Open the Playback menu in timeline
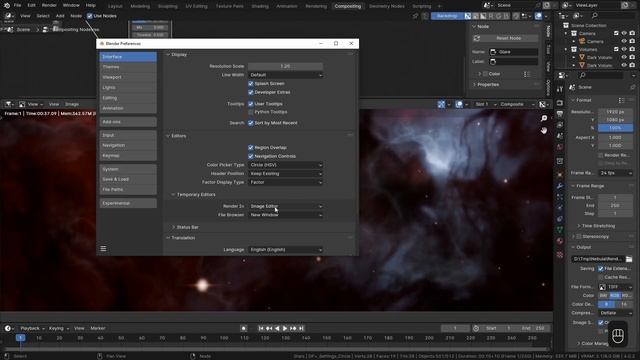Image resolution: width=640 pixels, height=360 pixels. [x=32, y=328]
